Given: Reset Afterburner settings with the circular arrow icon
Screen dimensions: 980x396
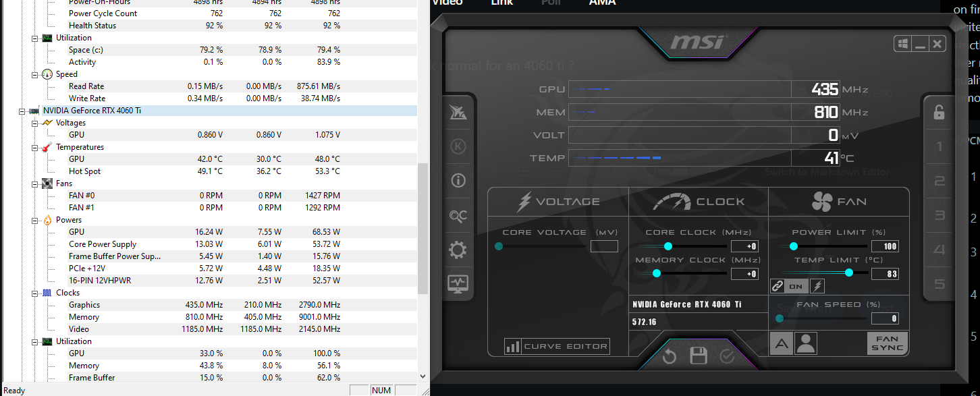Looking at the screenshot, I should point(669,356).
